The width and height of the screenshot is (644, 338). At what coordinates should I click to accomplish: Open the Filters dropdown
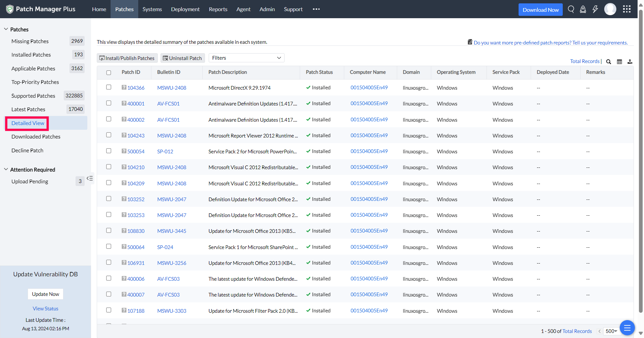[246, 58]
